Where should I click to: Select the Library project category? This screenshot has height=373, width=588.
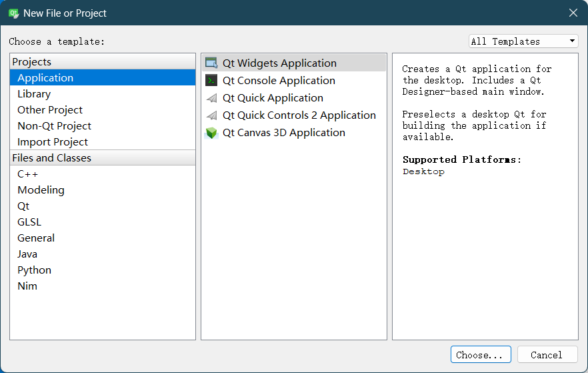tap(103, 94)
